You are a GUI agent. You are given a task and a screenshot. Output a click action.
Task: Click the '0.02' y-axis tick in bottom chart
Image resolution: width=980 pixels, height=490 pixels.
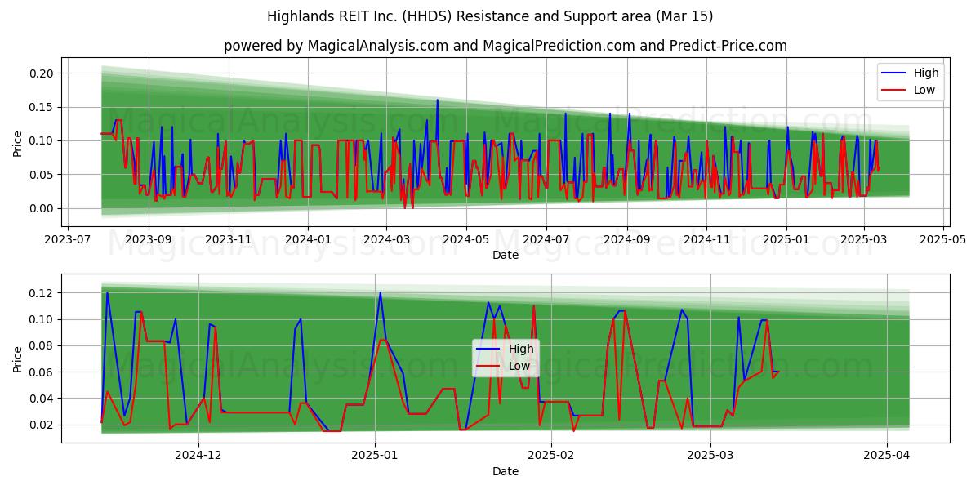coord(42,425)
